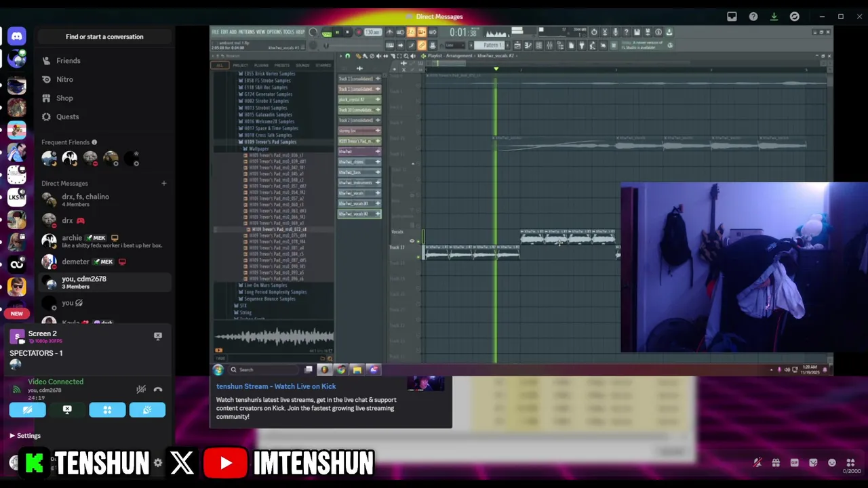Screen dimensions: 868x488
Task: Open FL Studio fruit icon in streamed taskbar
Action: coord(324,369)
